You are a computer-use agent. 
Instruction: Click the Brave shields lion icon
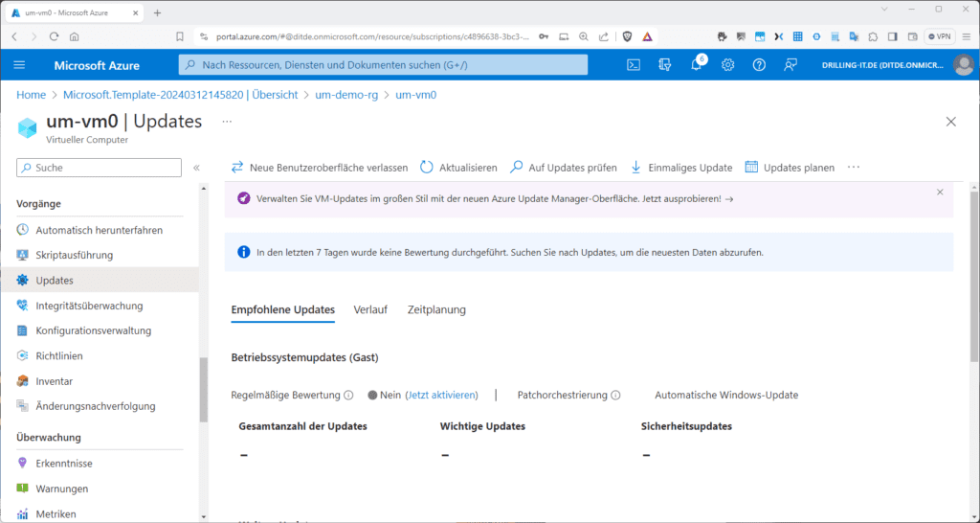[x=627, y=37]
